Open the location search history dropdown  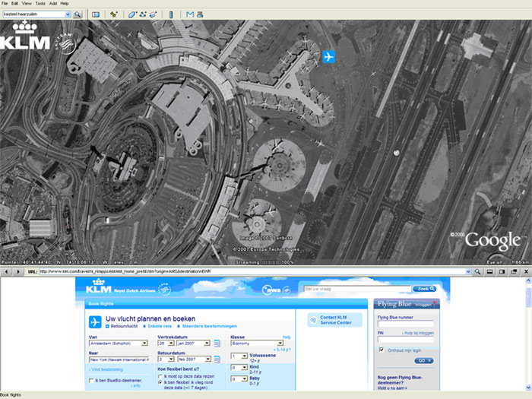68,14
